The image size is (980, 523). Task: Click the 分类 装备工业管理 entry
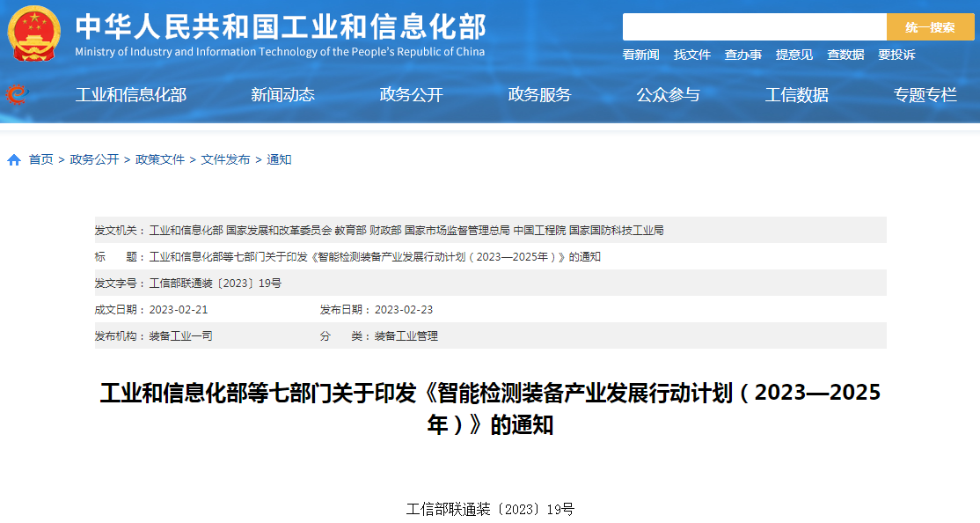379,336
